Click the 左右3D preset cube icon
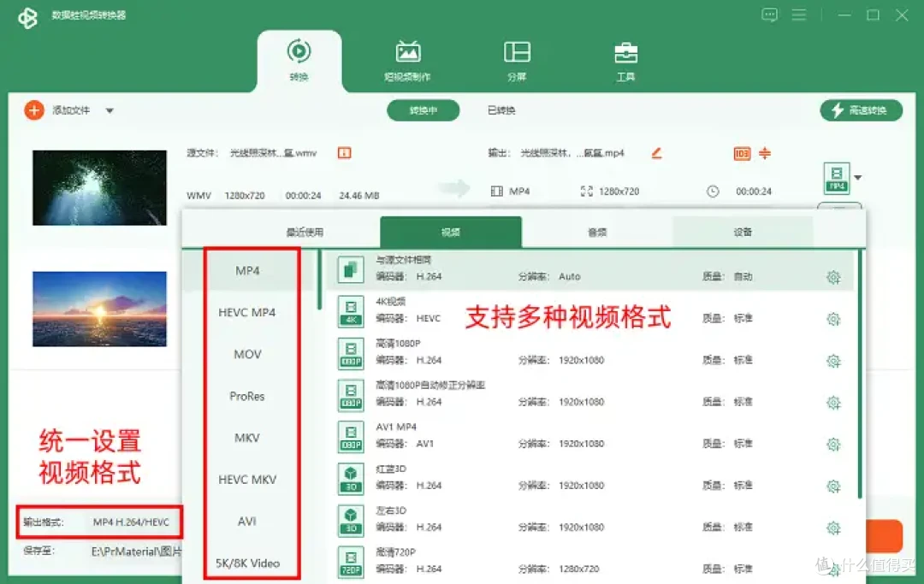 click(x=351, y=521)
